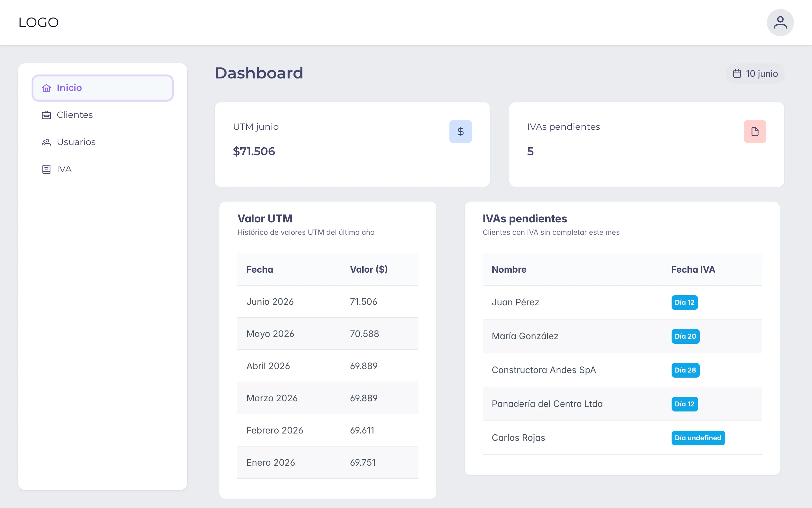Click the Valor UTM table title
This screenshot has width=812, height=508.
265,219
